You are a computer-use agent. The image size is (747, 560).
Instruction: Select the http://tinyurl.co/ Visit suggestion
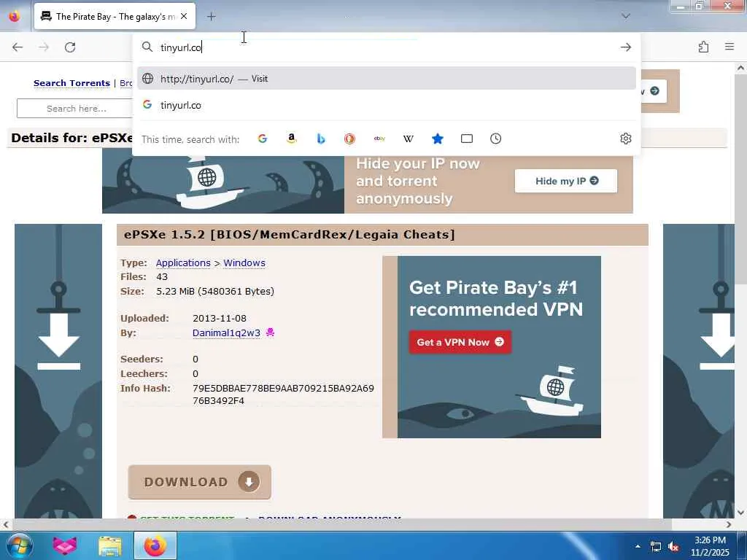point(387,79)
